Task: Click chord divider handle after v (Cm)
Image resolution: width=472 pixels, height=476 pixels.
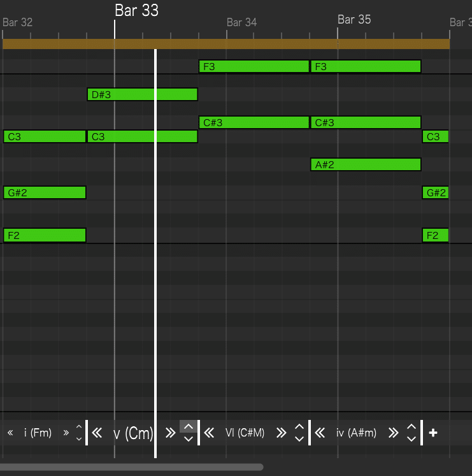Action: coord(199,433)
